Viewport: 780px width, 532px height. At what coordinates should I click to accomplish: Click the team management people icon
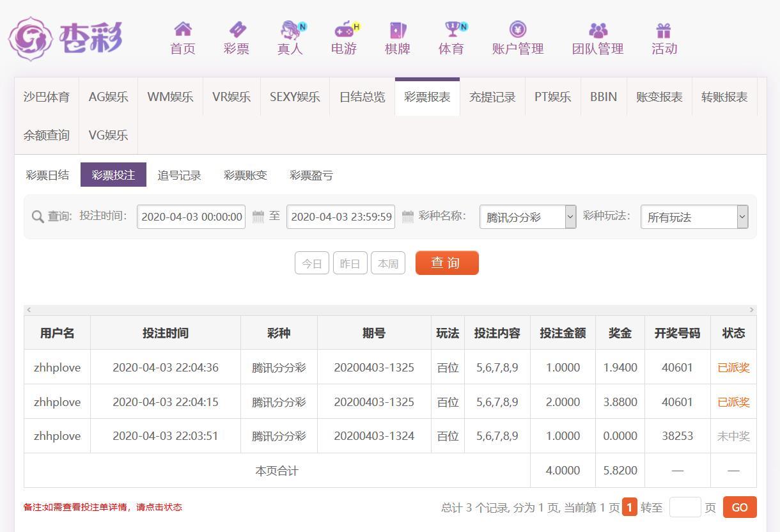598,29
